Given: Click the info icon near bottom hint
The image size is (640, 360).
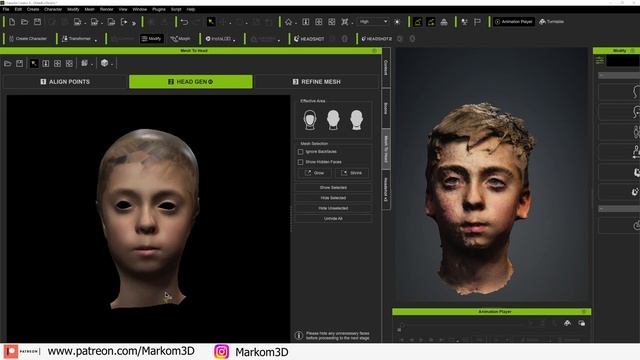Looking at the screenshot, I should (x=299, y=336).
